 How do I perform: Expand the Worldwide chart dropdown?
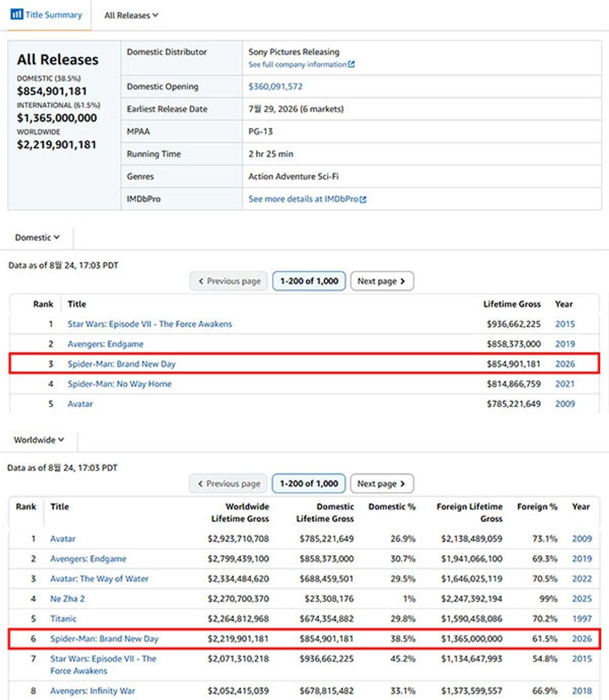click(x=39, y=439)
